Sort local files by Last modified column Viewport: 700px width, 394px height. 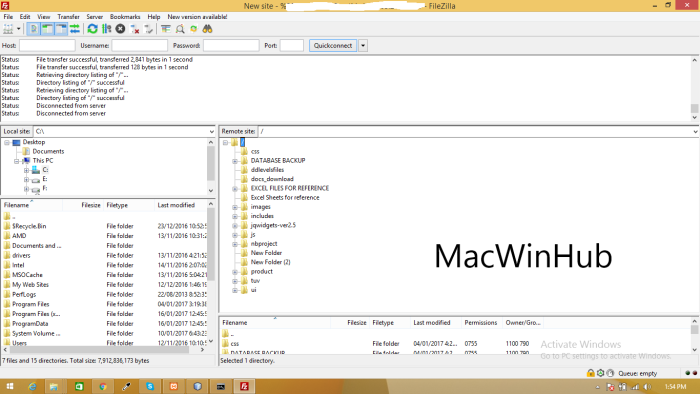[181, 205]
